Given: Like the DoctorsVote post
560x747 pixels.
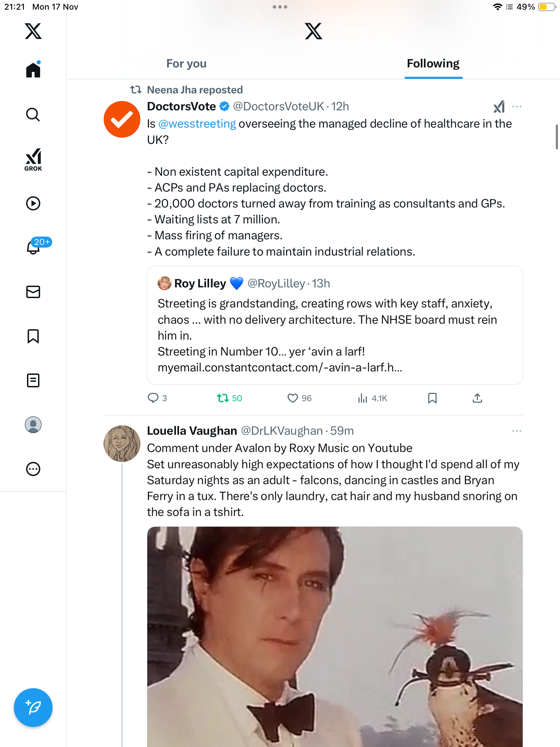Looking at the screenshot, I should pyautogui.click(x=293, y=398).
